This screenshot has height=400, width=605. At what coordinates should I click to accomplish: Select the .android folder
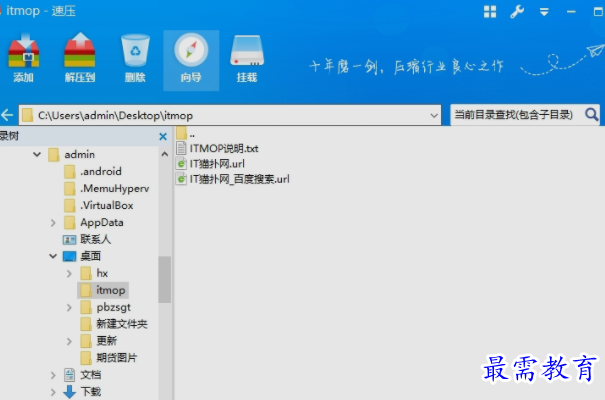[x=93, y=171]
